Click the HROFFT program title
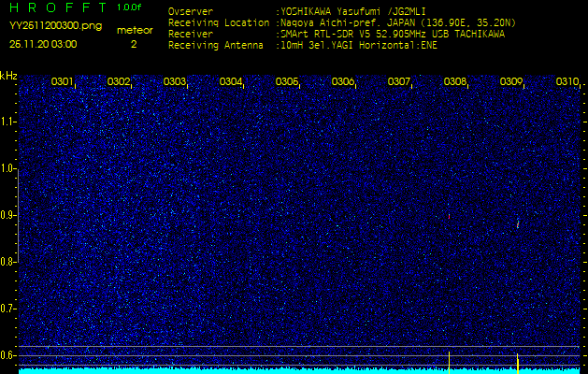 click(59, 7)
